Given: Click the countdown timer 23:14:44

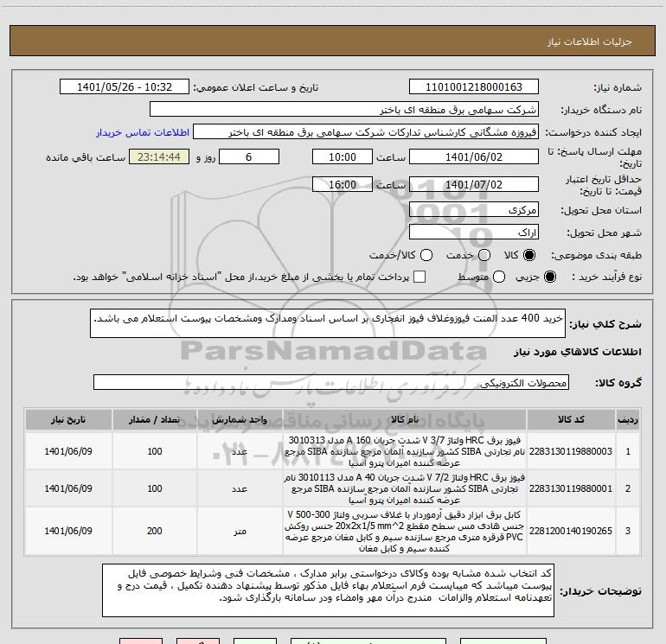Looking at the screenshot, I should 159,157.
